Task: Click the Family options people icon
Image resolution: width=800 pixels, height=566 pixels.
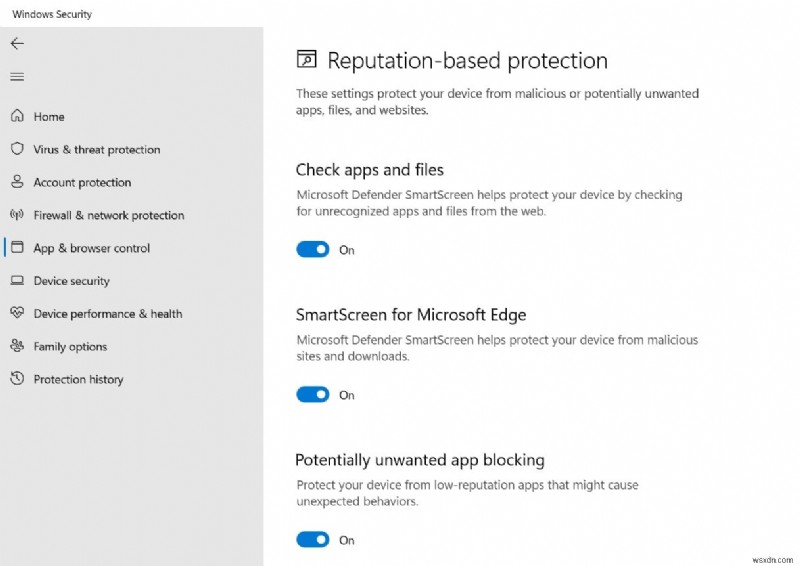Action: coord(17,346)
